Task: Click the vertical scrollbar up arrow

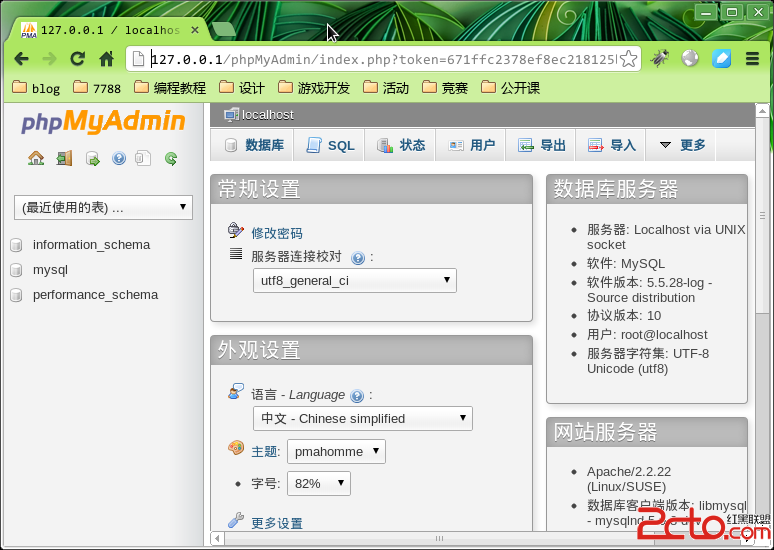Action: click(762, 111)
